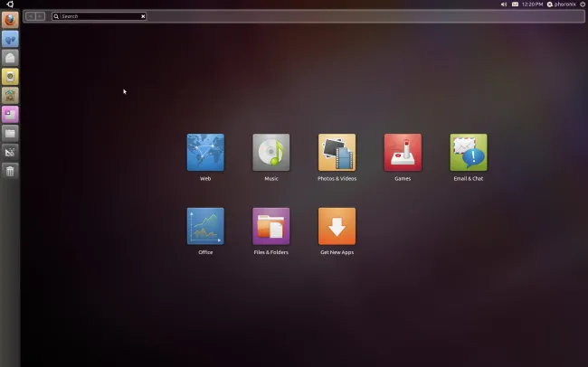Launch Firefox from the launcher
The height and width of the screenshot is (367, 588).
[11, 20]
